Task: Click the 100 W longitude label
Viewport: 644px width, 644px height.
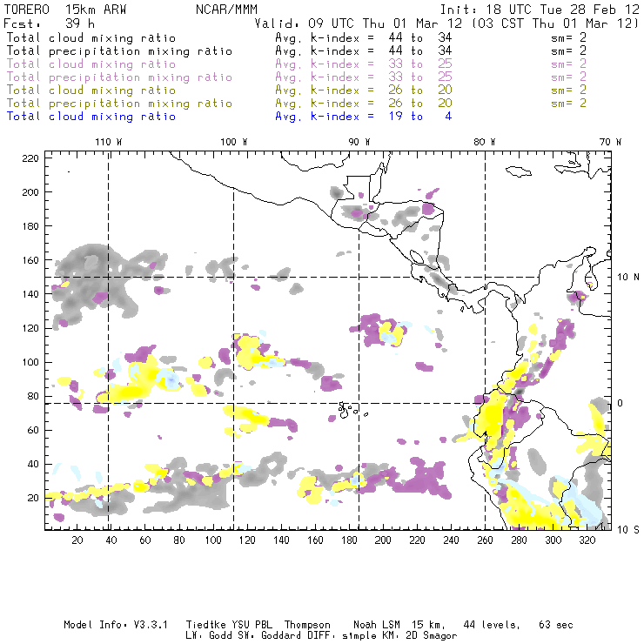Action: coord(234,142)
